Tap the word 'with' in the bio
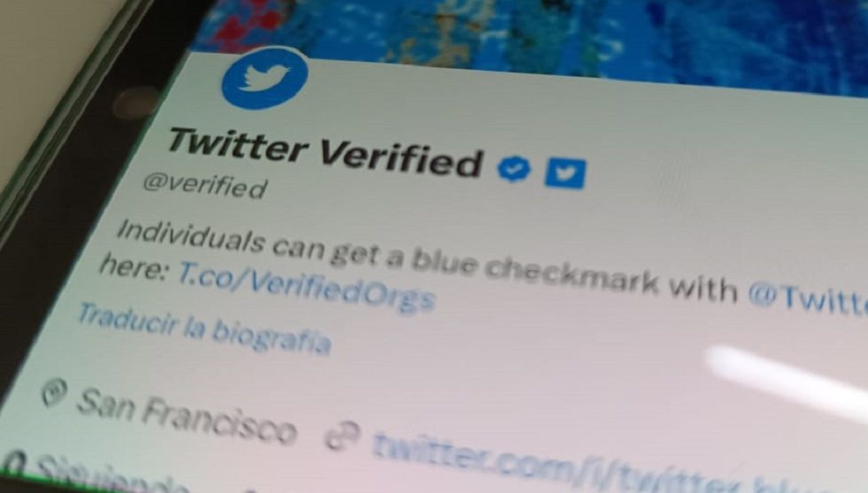 (703, 287)
